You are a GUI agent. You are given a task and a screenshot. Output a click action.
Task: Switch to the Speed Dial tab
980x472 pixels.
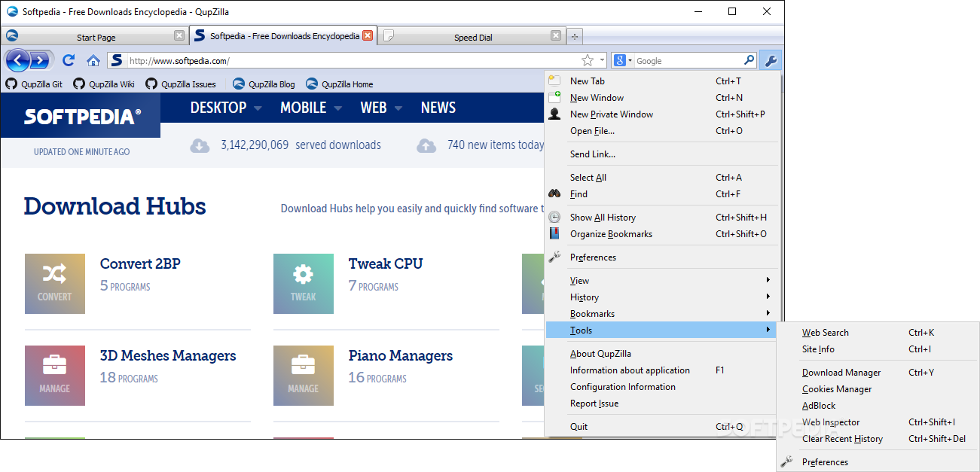(x=472, y=37)
